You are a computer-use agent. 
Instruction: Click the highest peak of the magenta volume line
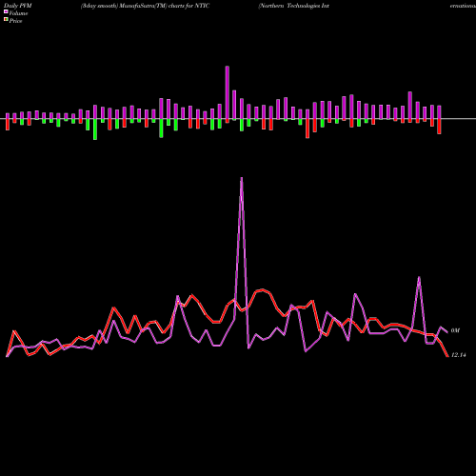(242, 178)
